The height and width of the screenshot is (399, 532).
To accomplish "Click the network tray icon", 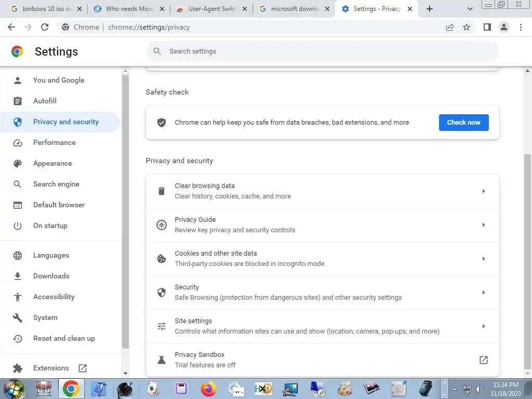I will coord(467,389).
